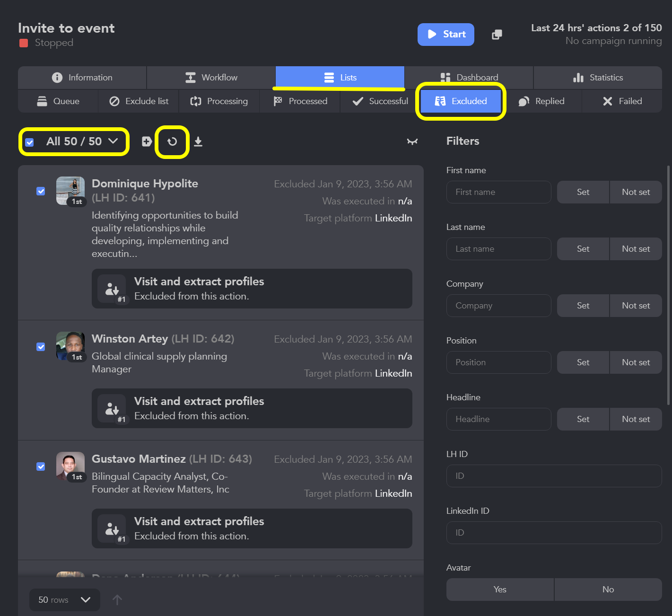Select Yes under the Avatar filter
The width and height of the screenshot is (672, 616).
click(x=500, y=590)
